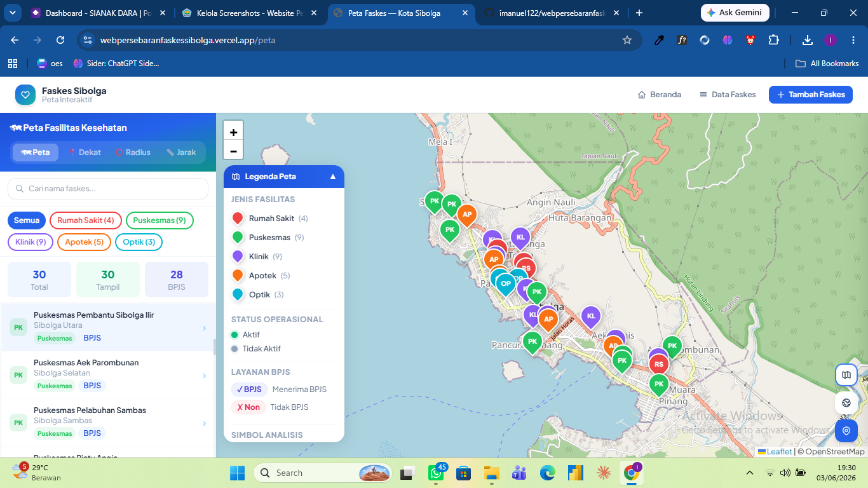Bookmark this page with the star icon
The height and width of the screenshot is (488, 868).
point(627,40)
